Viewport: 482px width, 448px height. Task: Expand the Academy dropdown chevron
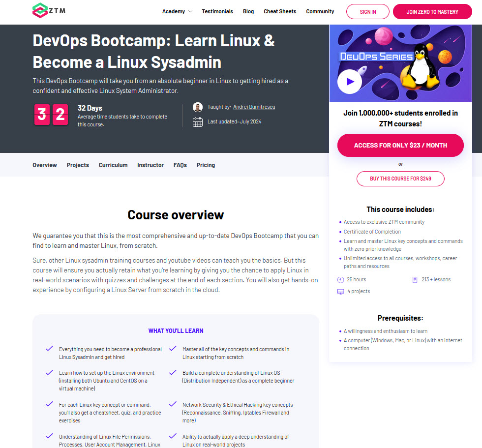pos(190,11)
